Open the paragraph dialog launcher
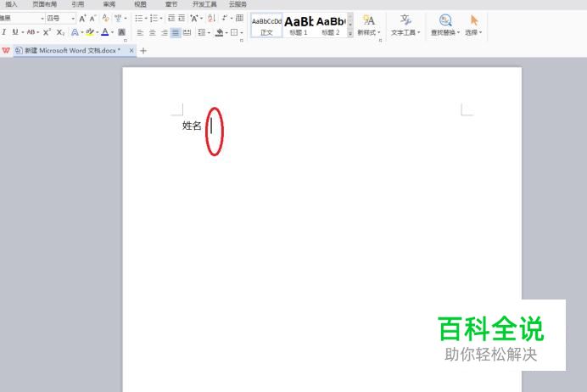The height and width of the screenshot is (392, 587). coord(242,40)
